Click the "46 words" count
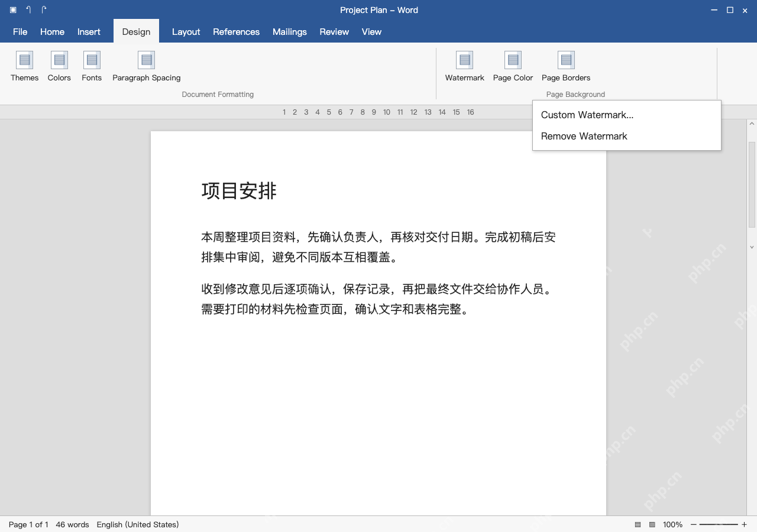The width and height of the screenshot is (757, 532). (72, 525)
